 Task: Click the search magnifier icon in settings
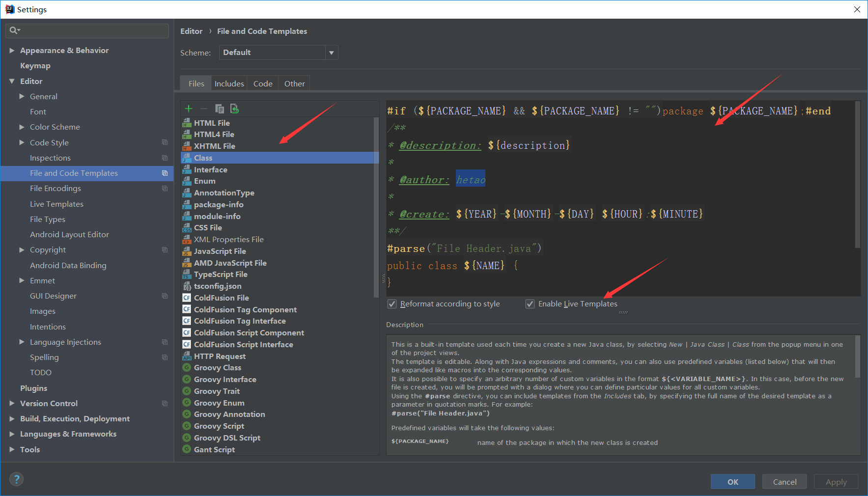(x=14, y=30)
